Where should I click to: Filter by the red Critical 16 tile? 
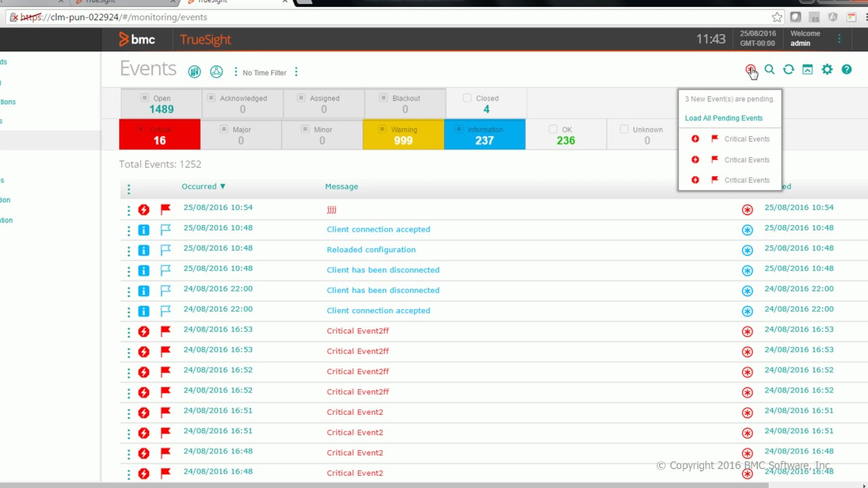click(x=159, y=134)
